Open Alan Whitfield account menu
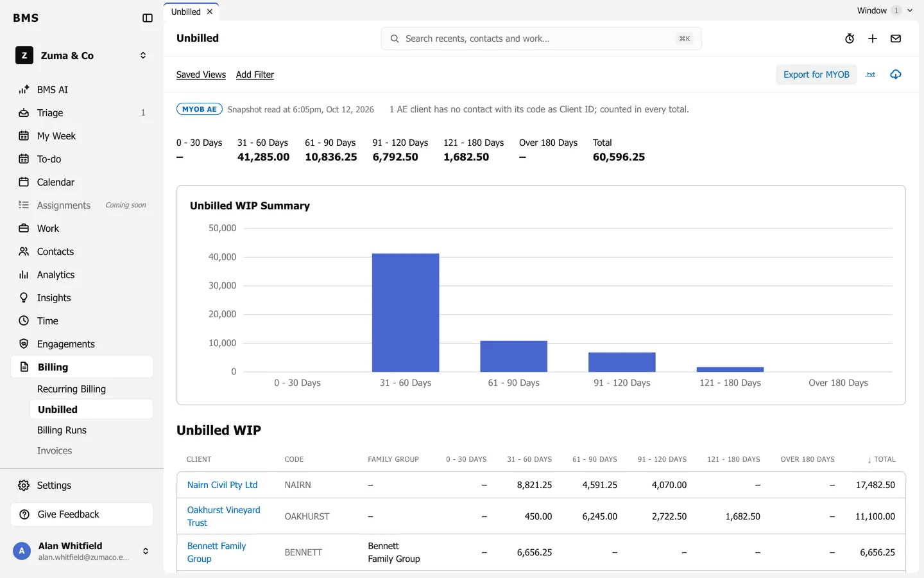The width and height of the screenshot is (924, 578). (x=82, y=551)
